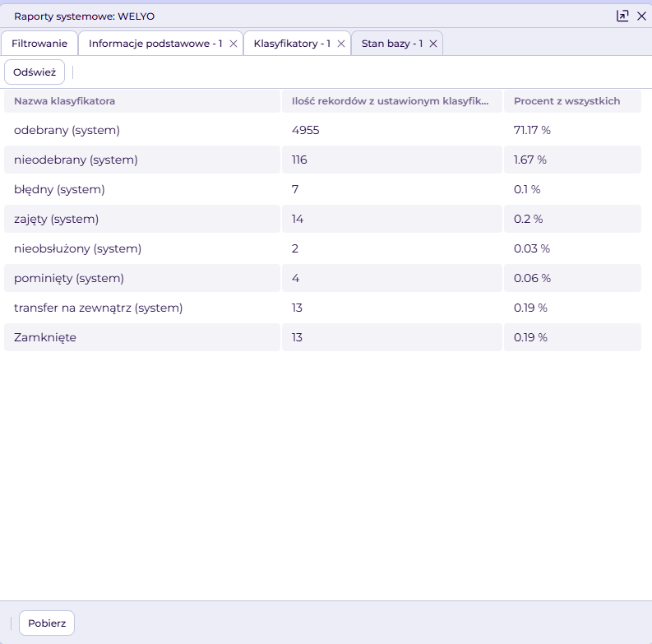Viewport: 652px width, 644px height.
Task: Select the odebrany (system) row name
Action: [67, 130]
